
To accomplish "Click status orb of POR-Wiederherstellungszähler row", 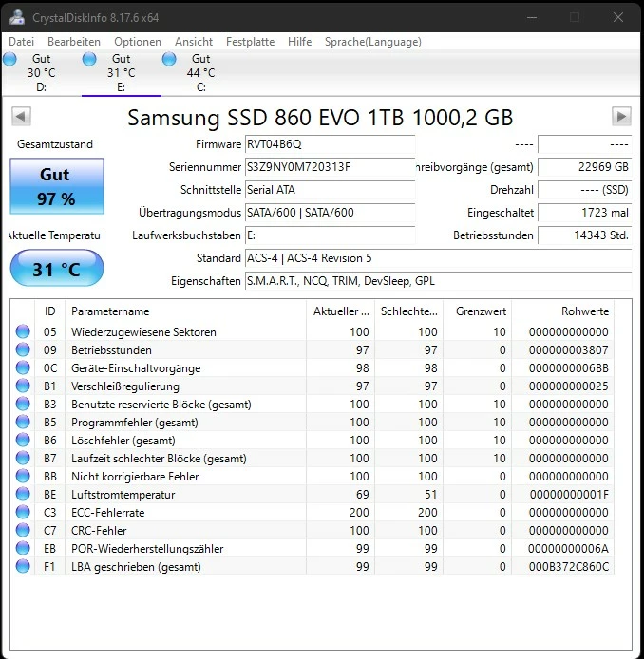I will (x=23, y=549).
